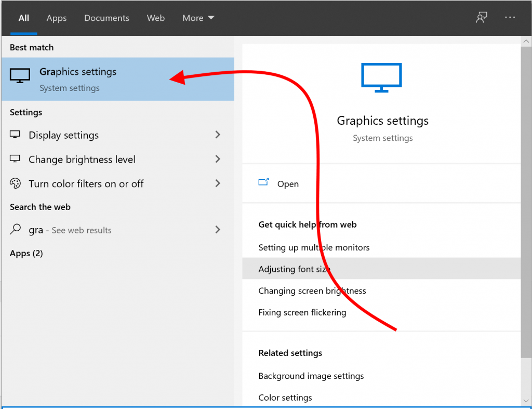Click the large blue monitor icon in the preview pane
Image resolution: width=532 pixels, height=409 pixels.
click(x=381, y=77)
